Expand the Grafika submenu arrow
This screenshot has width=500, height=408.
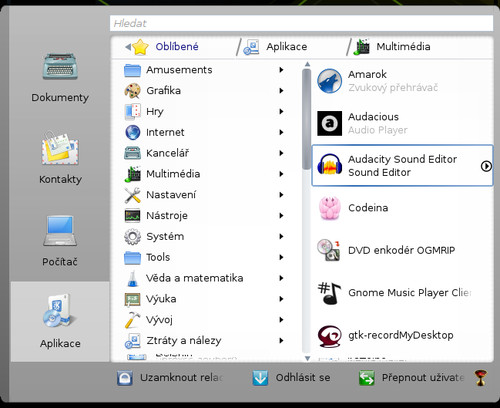[x=281, y=90]
